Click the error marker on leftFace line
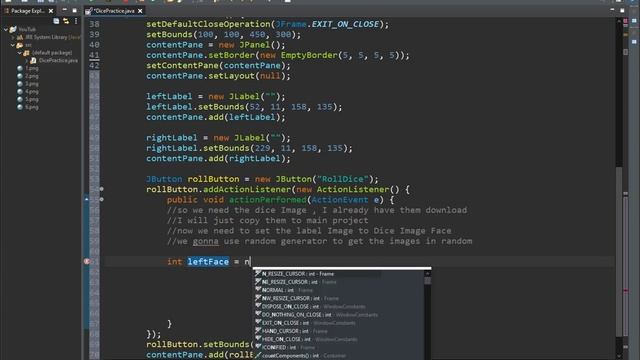Viewport: 640px width, 360px height. pyautogui.click(x=87, y=261)
